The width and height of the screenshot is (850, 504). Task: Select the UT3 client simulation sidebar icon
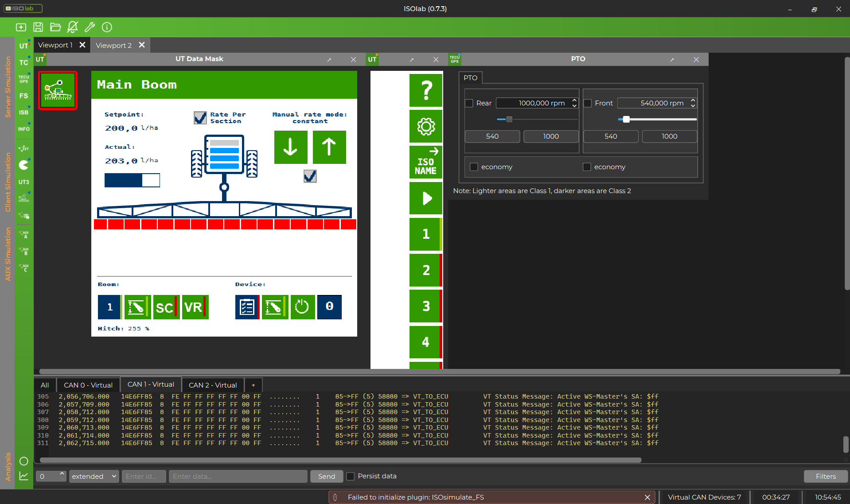(x=24, y=182)
